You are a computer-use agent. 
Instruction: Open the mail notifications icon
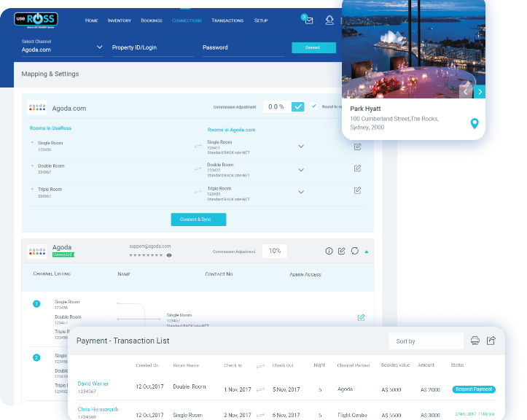pyautogui.click(x=308, y=20)
